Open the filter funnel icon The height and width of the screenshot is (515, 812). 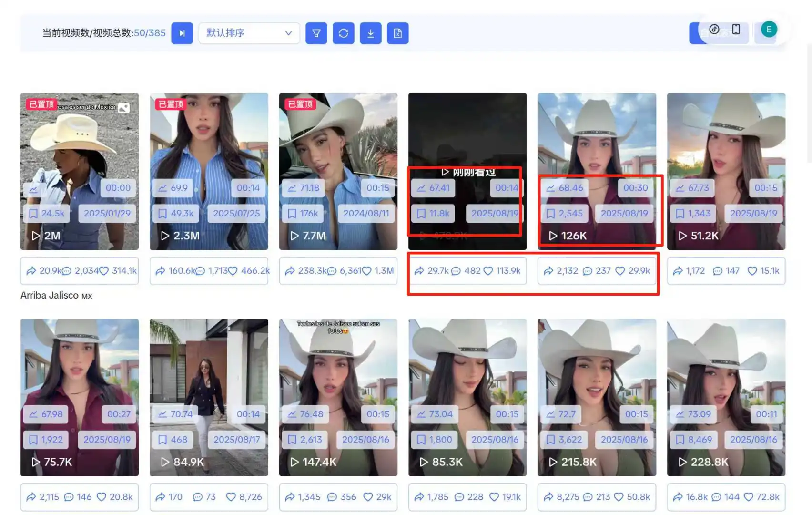point(316,33)
